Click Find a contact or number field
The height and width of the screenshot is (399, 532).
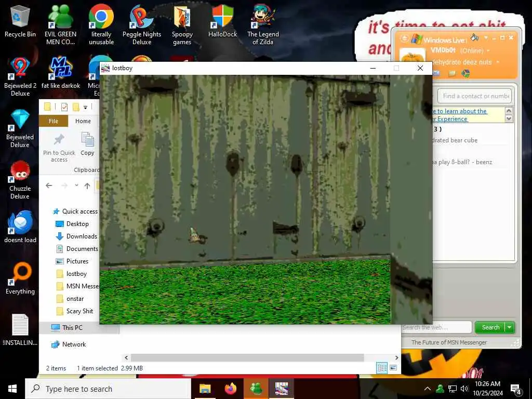click(475, 96)
